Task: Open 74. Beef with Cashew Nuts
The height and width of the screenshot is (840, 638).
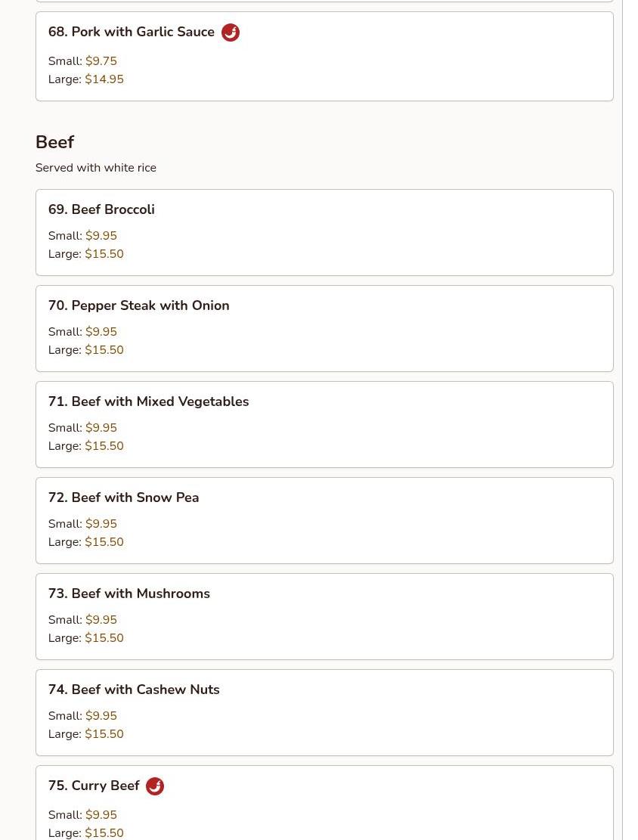Action: tap(134, 690)
